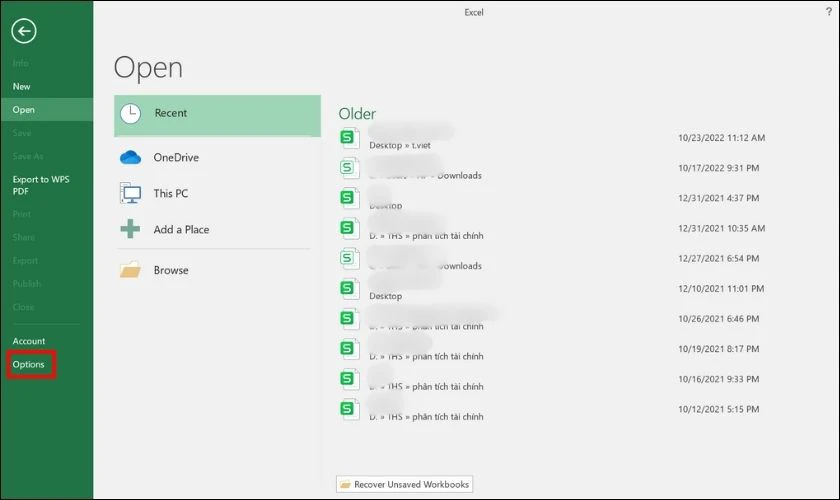This screenshot has width=840, height=500.
Task: Click the path text 'Desktop » t.viet'
Action: (400, 145)
